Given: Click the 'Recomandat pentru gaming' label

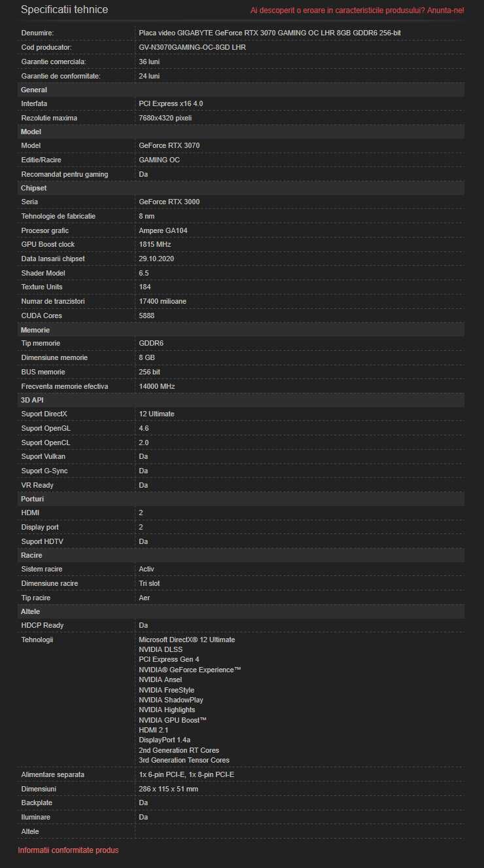Looking at the screenshot, I should [x=65, y=174].
